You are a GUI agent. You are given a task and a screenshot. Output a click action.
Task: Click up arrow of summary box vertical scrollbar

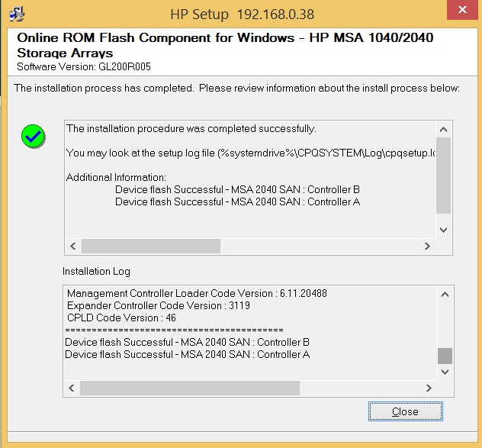point(443,130)
